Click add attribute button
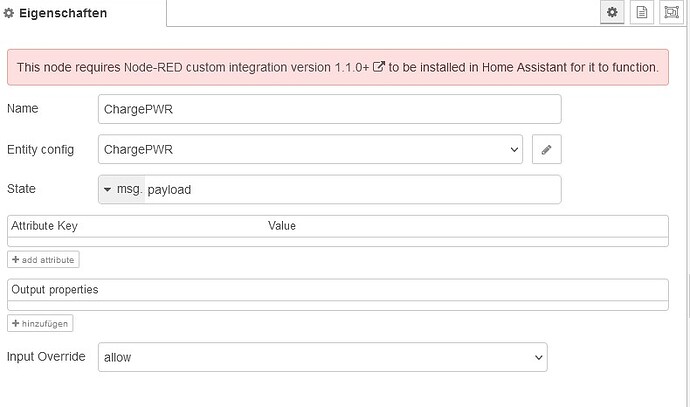690x407 pixels. tap(43, 260)
